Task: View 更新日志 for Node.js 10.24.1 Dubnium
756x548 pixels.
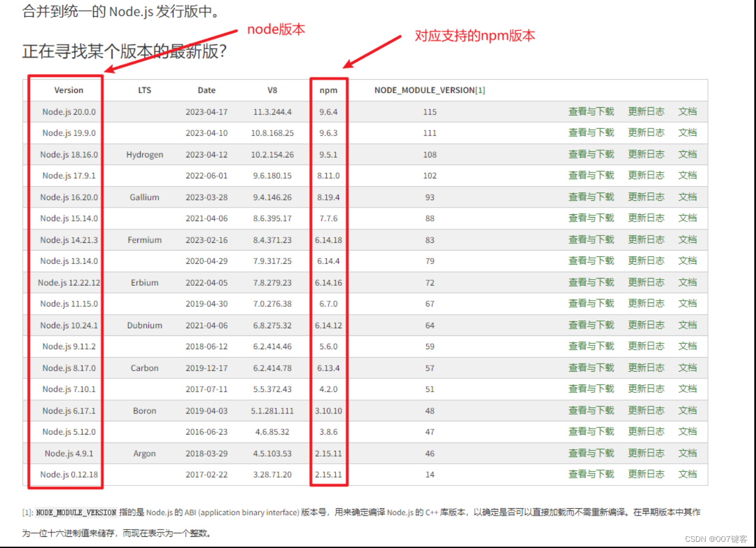Action: pyautogui.click(x=646, y=325)
